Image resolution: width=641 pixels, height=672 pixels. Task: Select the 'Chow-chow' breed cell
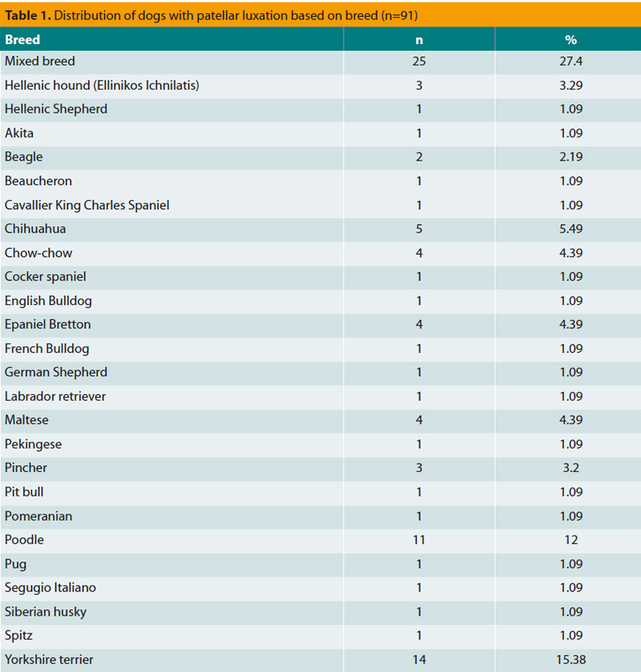click(39, 253)
